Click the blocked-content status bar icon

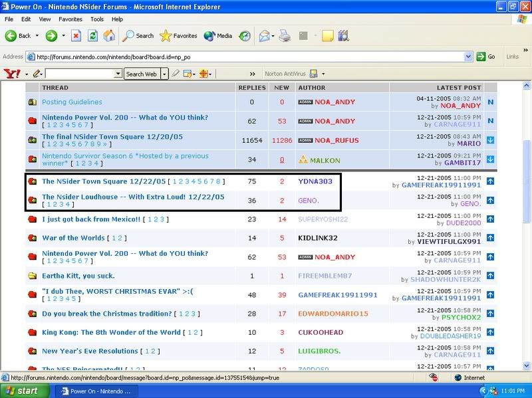(433, 377)
